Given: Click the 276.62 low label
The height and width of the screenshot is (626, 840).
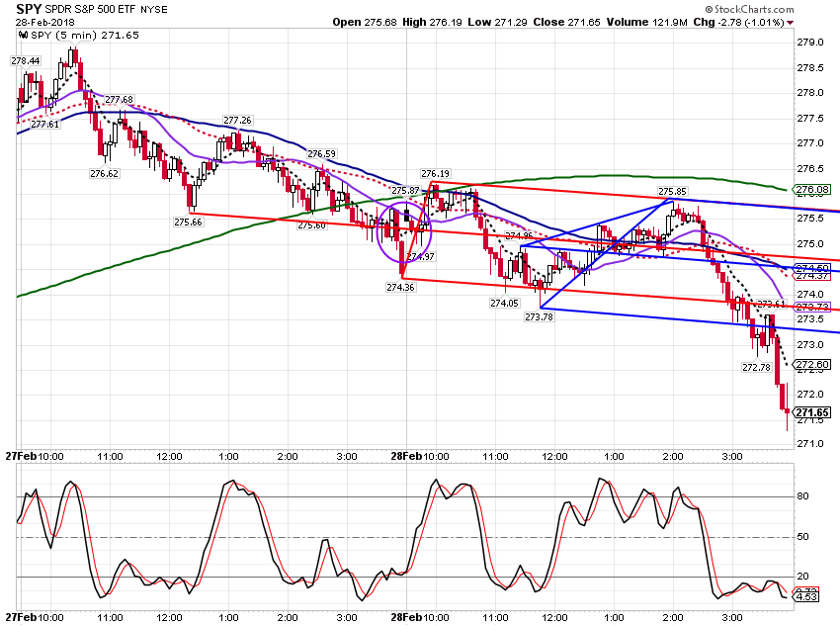Looking at the screenshot, I should click(x=104, y=174).
